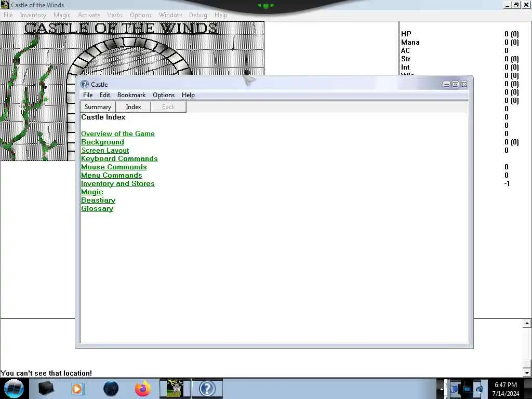This screenshot has height=399, width=532.
Task: Open Inventory and Stores topic
Action: [118, 183]
